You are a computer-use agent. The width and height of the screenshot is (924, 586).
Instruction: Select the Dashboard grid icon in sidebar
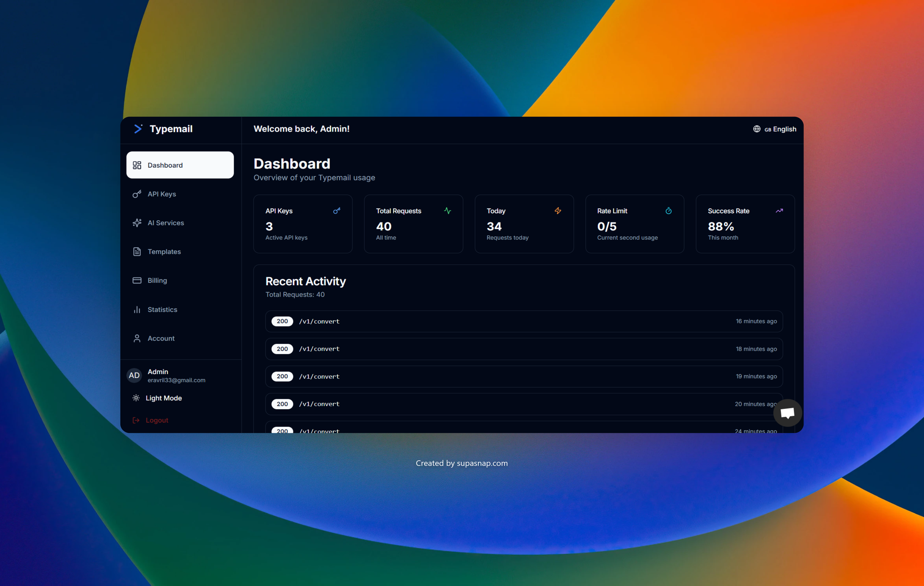137,165
